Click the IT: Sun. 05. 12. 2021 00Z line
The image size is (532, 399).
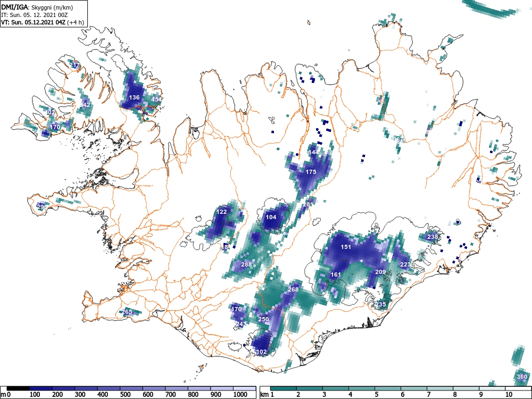pyautogui.click(x=34, y=15)
